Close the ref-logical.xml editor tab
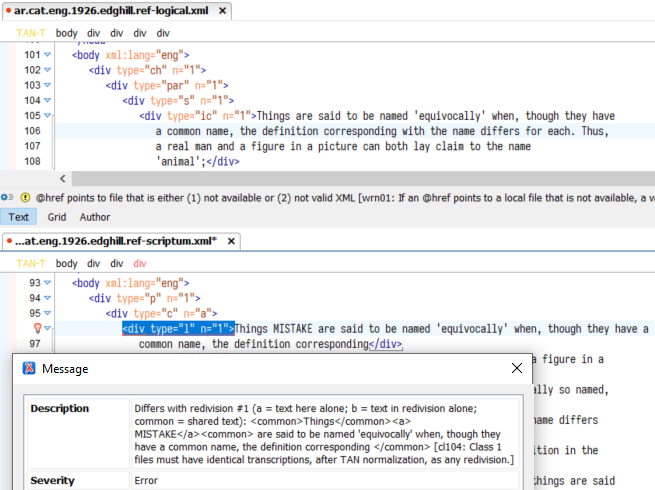655x490 pixels. click(223, 11)
